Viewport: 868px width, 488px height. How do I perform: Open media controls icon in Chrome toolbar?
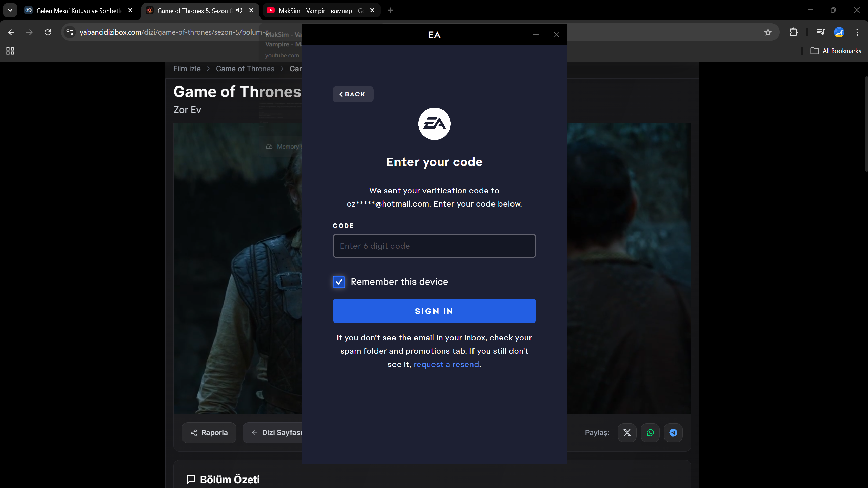(821, 32)
